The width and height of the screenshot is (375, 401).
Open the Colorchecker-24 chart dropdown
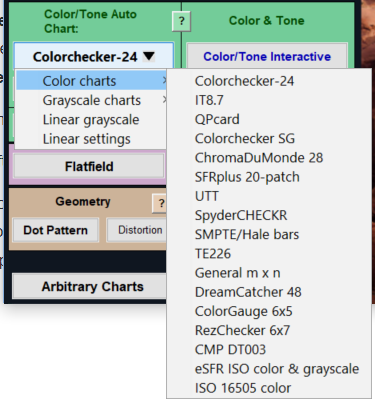[94, 56]
